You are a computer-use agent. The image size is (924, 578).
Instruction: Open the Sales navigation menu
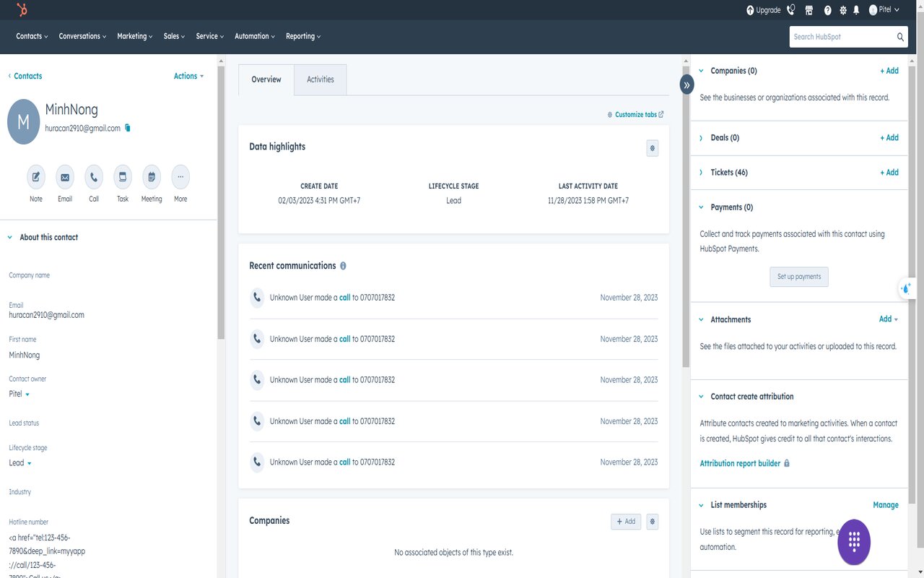[174, 36]
